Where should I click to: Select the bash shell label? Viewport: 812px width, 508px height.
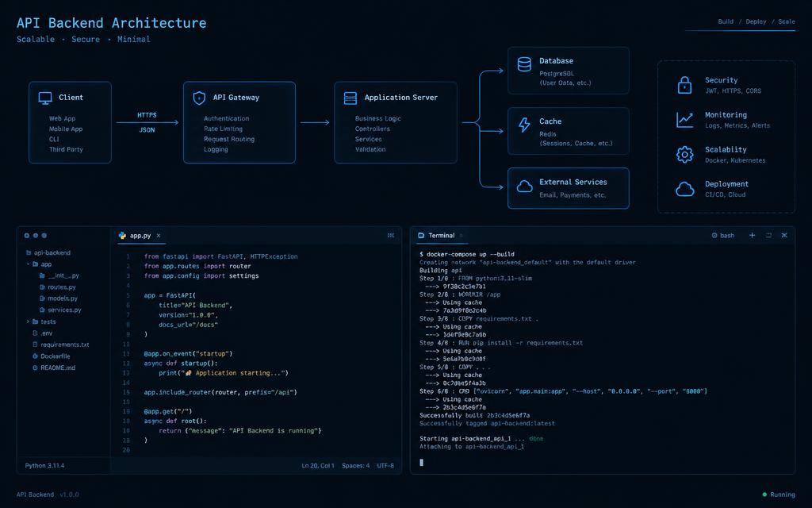pyautogui.click(x=727, y=235)
